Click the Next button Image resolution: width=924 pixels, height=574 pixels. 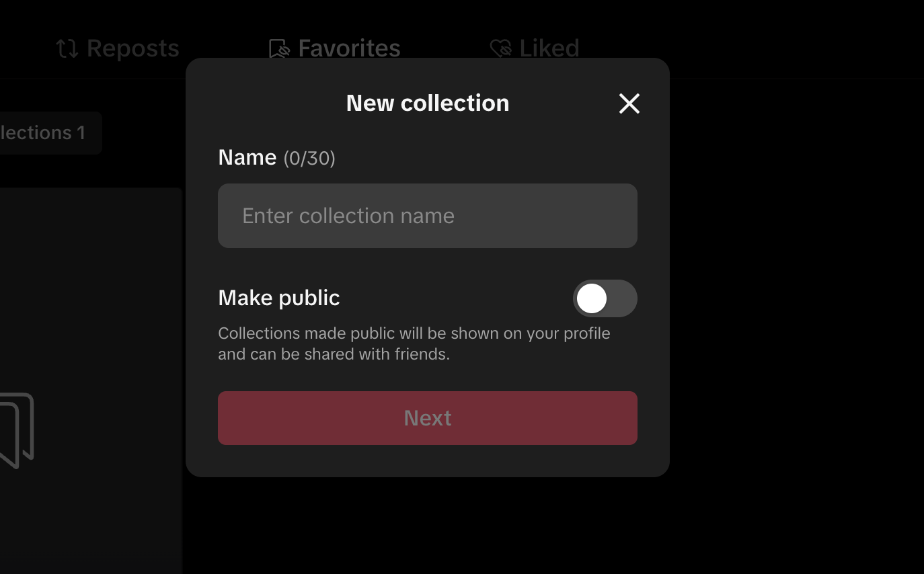[428, 418]
